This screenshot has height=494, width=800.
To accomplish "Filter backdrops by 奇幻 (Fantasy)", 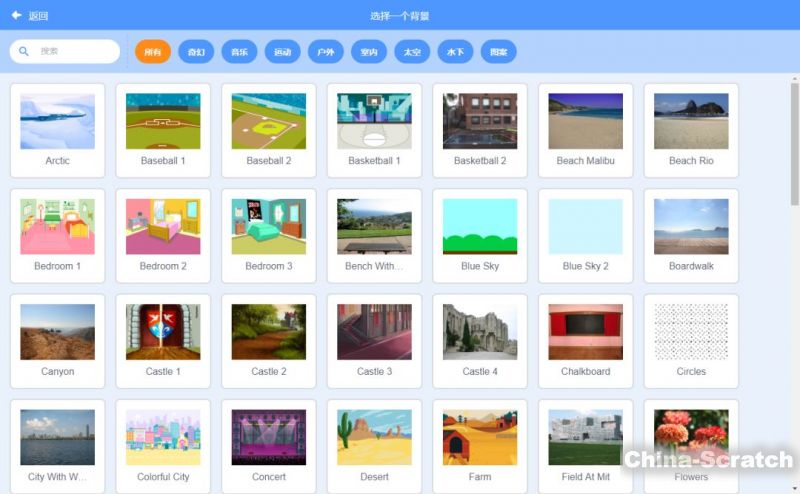I will (x=196, y=52).
